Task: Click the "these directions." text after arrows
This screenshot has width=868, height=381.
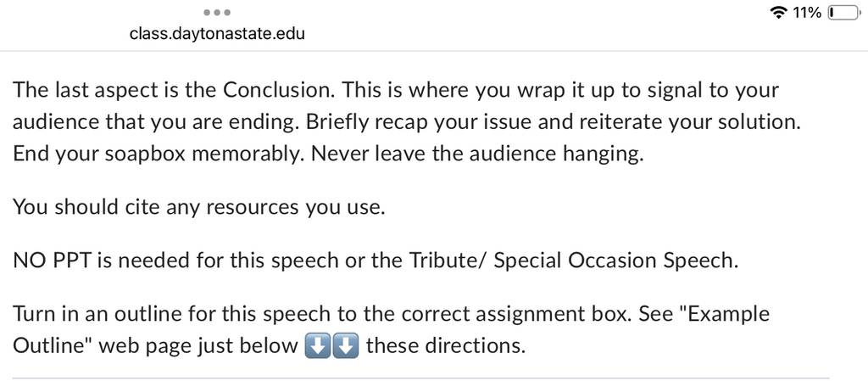Action: pyautogui.click(x=445, y=347)
